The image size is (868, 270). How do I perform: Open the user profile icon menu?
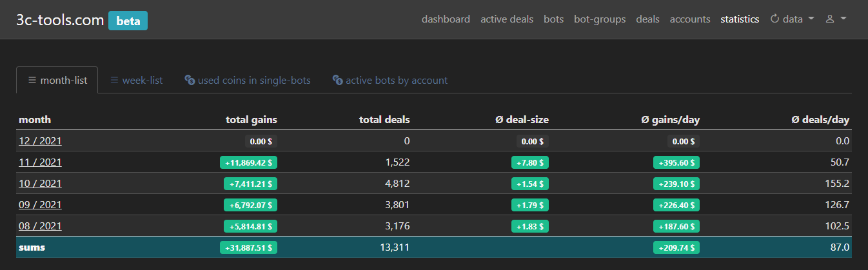click(830, 19)
